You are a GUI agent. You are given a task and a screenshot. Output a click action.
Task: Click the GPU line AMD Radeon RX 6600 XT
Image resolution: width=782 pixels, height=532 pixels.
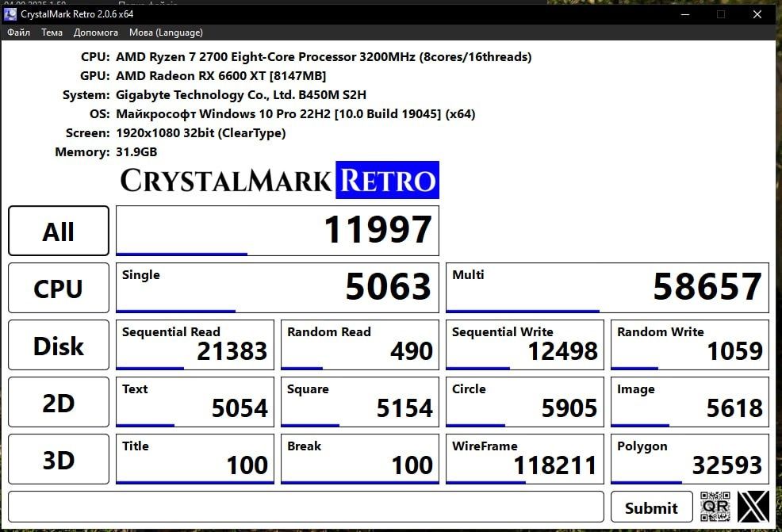tap(221, 76)
